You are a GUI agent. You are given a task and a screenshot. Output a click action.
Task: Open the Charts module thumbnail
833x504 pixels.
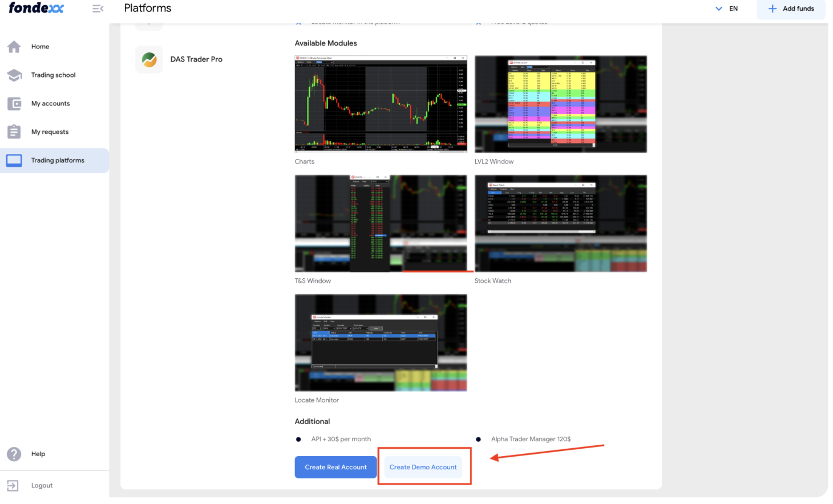tap(381, 104)
